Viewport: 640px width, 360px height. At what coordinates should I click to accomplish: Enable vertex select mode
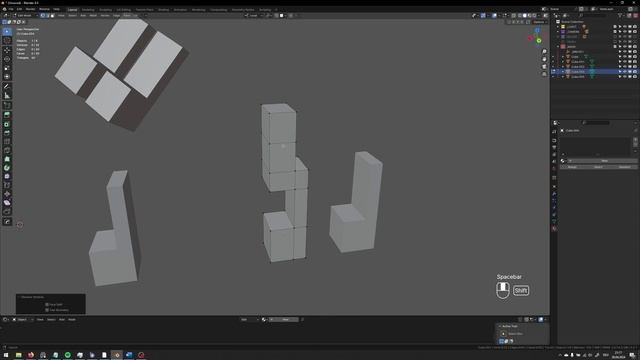pyautogui.click(x=42, y=16)
